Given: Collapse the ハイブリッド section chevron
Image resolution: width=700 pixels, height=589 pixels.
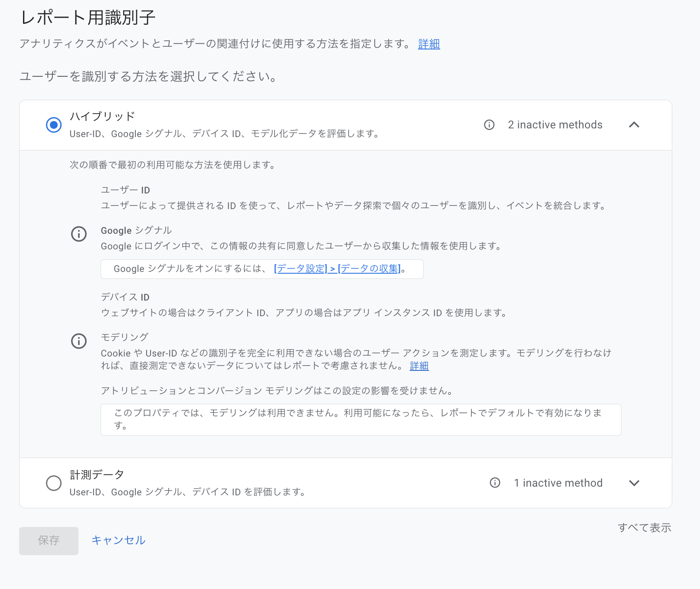Looking at the screenshot, I should pos(634,125).
